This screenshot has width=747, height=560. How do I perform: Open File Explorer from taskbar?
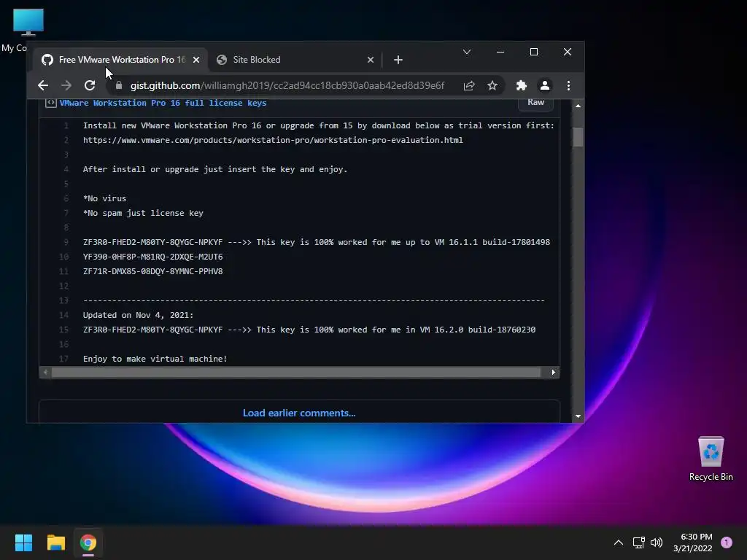click(x=55, y=542)
